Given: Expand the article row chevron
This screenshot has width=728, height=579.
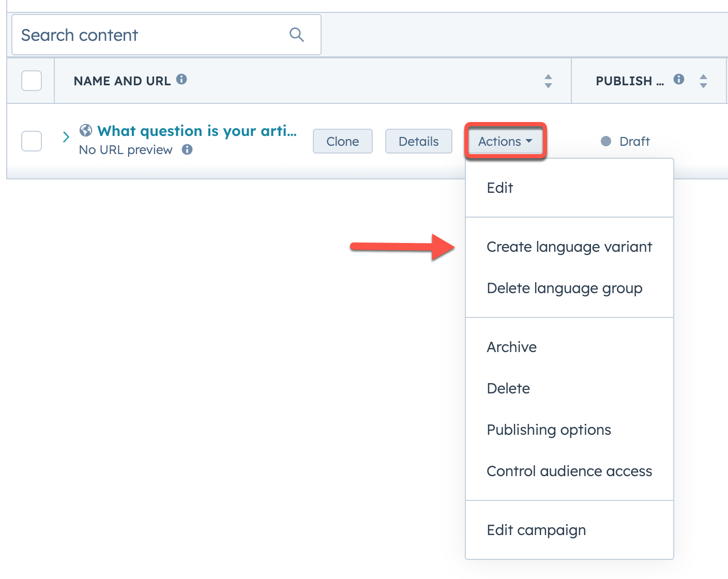Looking at the screenshot, I should point(66,137).
